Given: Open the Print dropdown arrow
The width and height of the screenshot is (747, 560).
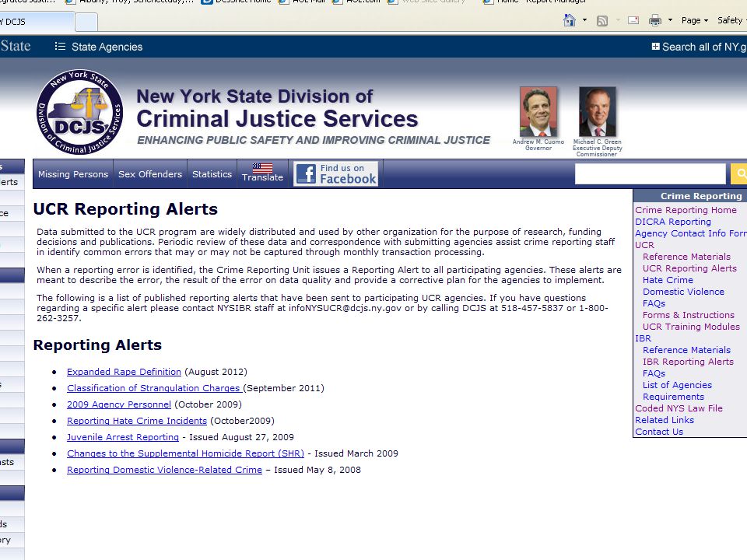Looking at the screenshot, I should coord(670,20).
